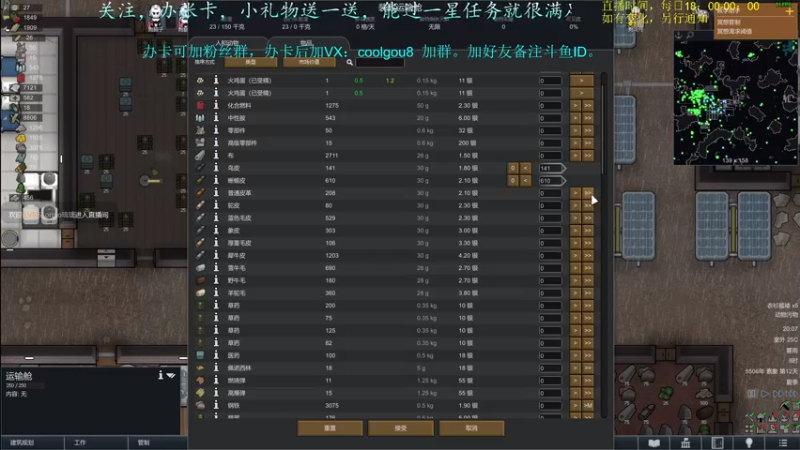Image resolution: width=800 pixels, height=450 pixels.
Task: Click 取消 cancel button
Action: (x=471, y=428)
